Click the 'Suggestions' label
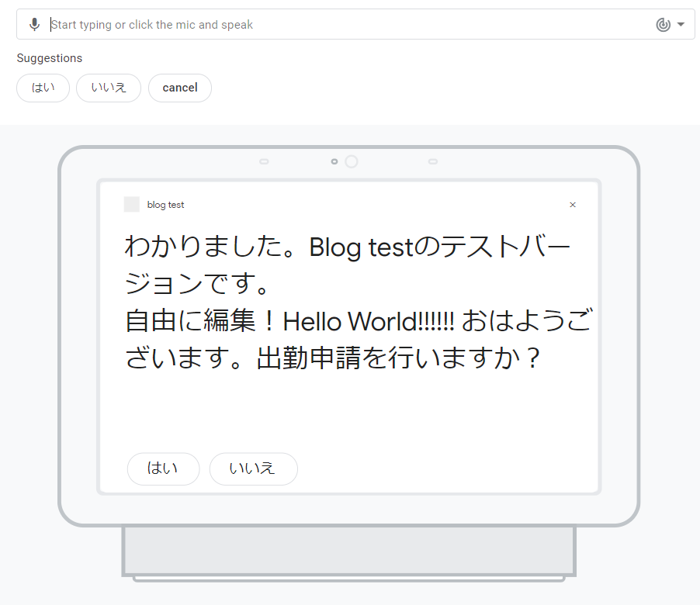This screenshot has width=700, height=605. pyautogui.click(x=50, y=58)
